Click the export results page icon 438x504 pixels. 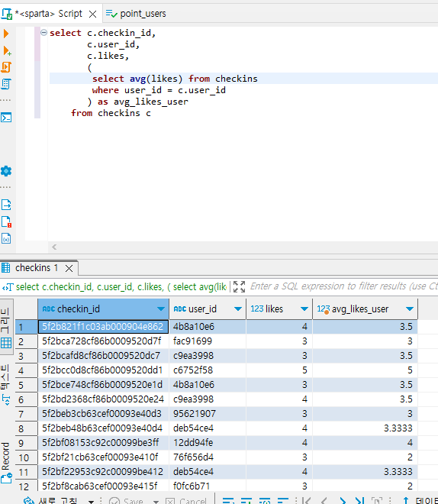[x=6, y=205]
